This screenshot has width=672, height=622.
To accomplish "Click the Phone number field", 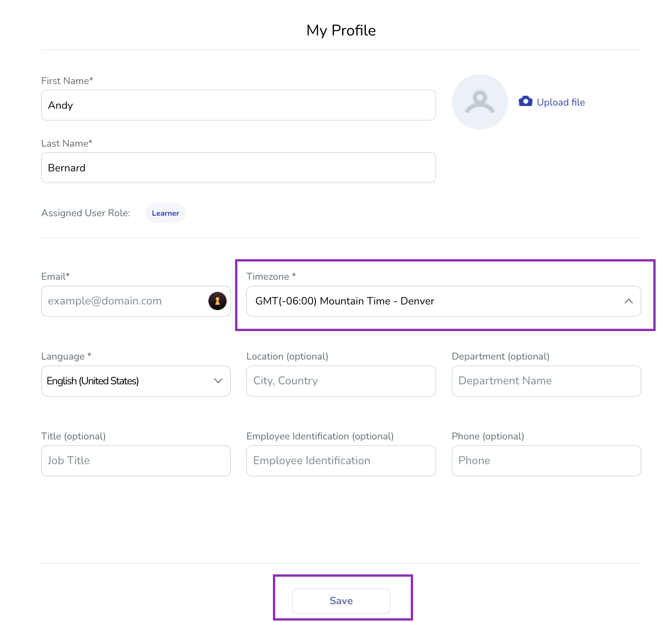I will [546, 460].
